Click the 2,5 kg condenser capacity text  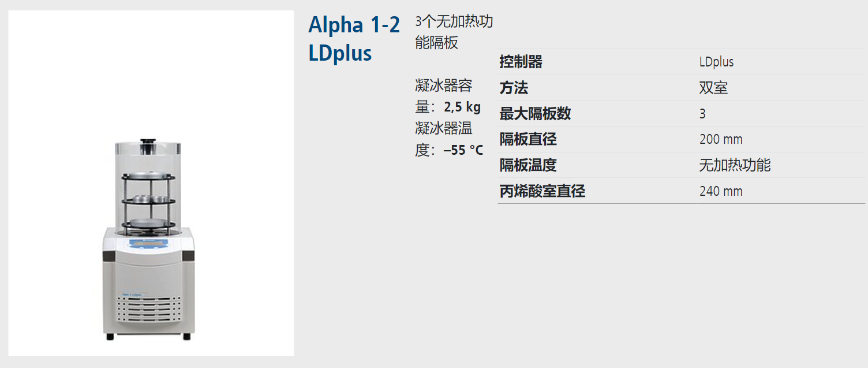coord(462,107)
